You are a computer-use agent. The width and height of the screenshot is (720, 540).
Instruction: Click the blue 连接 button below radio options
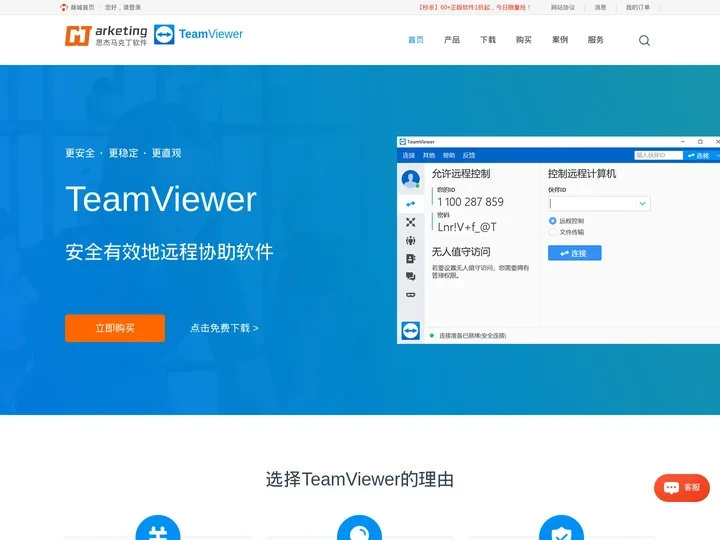click(x=574, y=253)
